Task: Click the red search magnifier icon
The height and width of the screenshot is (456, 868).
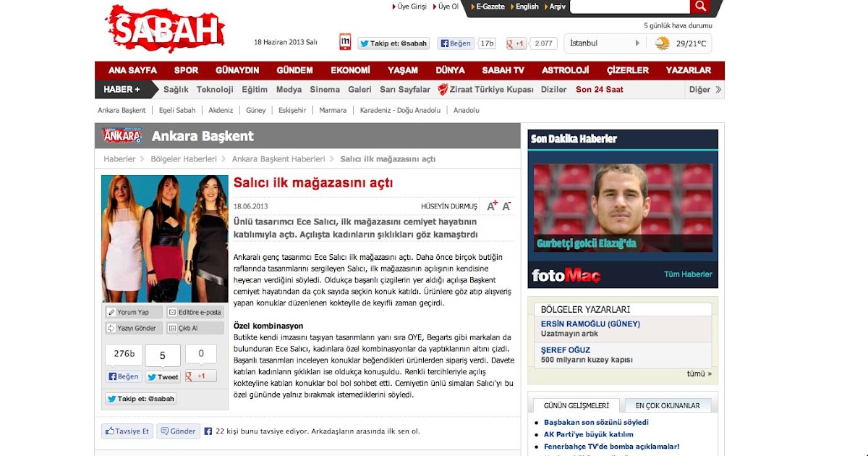Action: click(x=700, y=7)
